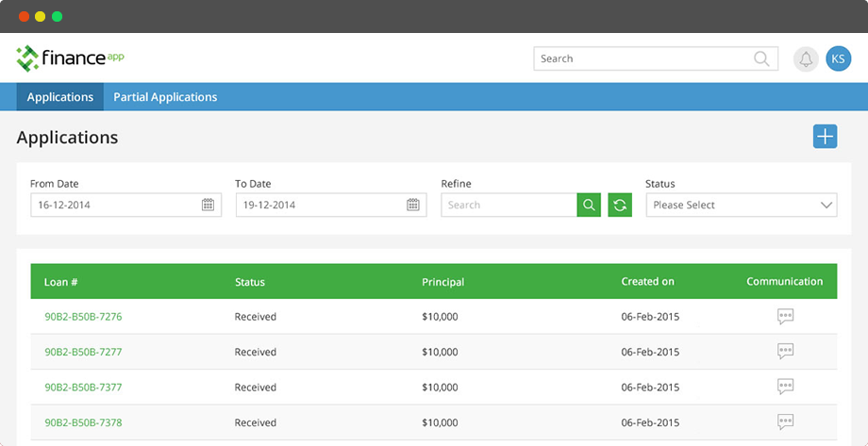Focus the top Search field
Screen dimensions: 868x446
(656, 58)
